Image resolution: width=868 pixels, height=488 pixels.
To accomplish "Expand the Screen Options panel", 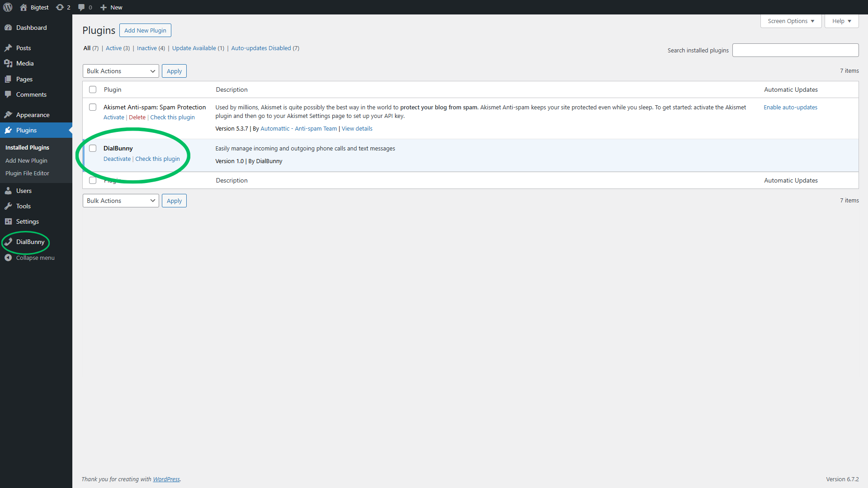I will tap(790, 21).
